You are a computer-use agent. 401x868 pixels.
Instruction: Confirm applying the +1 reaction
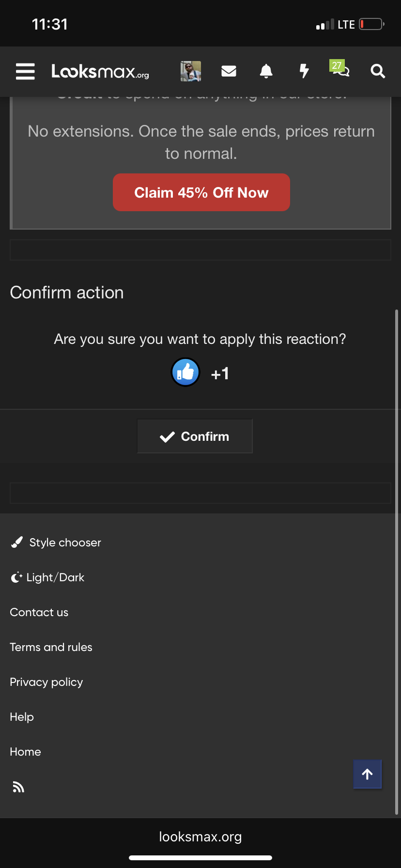(x=195, y=436)
